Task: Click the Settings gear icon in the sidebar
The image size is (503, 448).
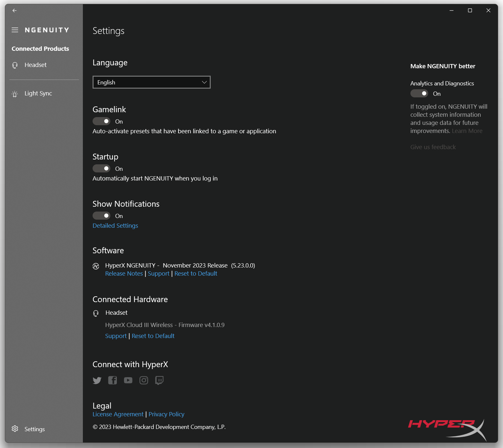Action: (x=15, y=429)
